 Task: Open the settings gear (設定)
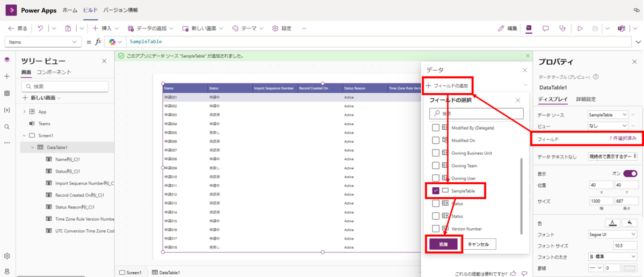[x=282, y=28]
